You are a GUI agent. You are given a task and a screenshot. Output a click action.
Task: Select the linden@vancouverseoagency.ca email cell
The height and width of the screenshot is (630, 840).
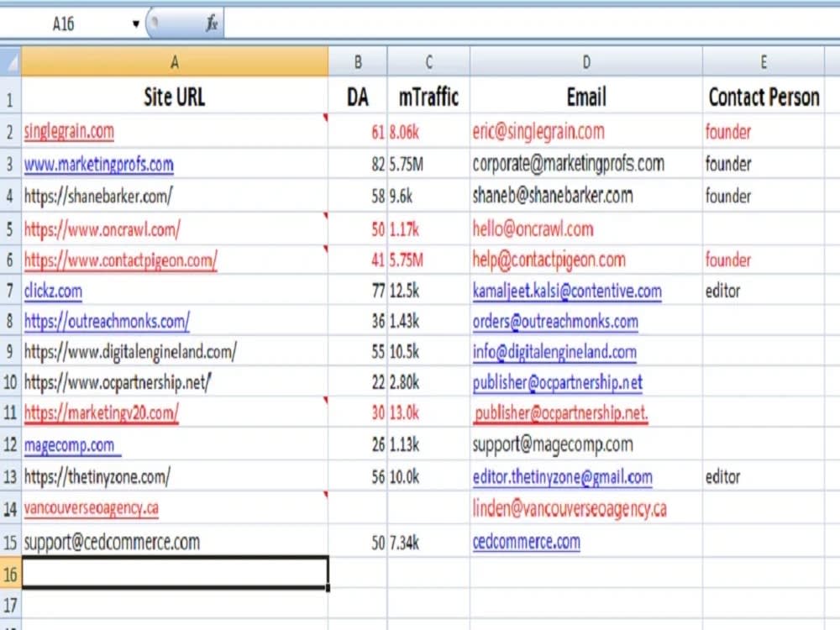(x=586, y=508)
